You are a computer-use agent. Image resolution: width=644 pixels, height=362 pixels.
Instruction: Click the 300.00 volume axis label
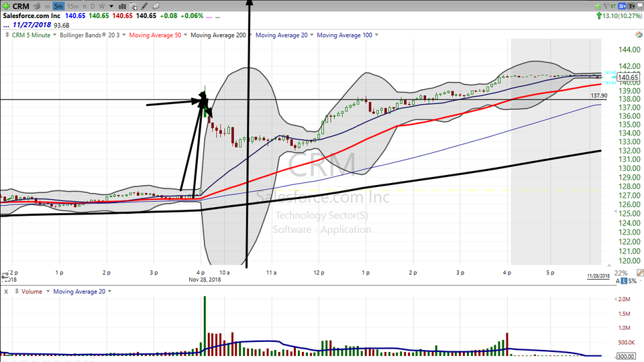pyautogui.click(x=626, y=357)
